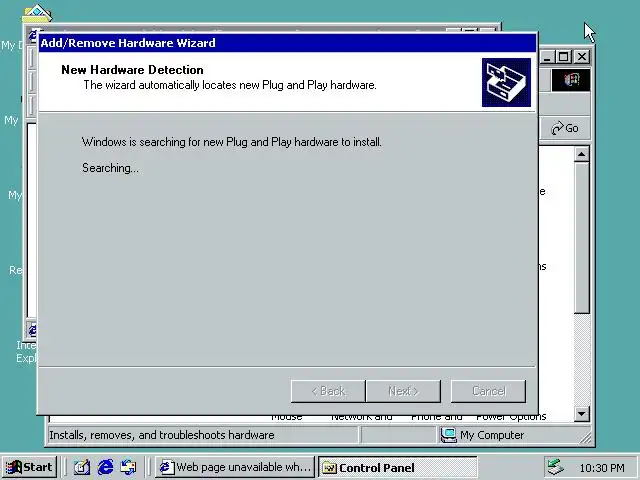This screenshot has height=480, width=640.
Task: Click the Control Panel vertical scrollbar thumb
Action: [x=581, y=238]
